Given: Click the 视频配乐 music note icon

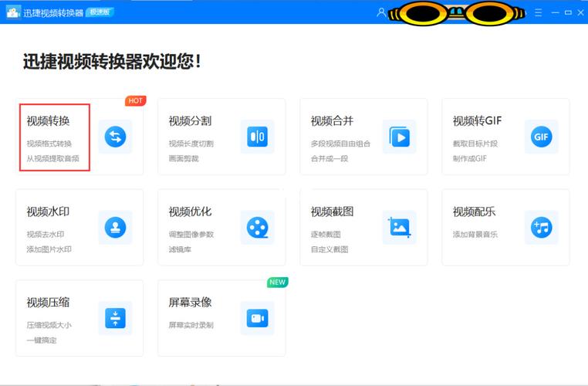Looking at the screenshot, I should pos(542,228).
